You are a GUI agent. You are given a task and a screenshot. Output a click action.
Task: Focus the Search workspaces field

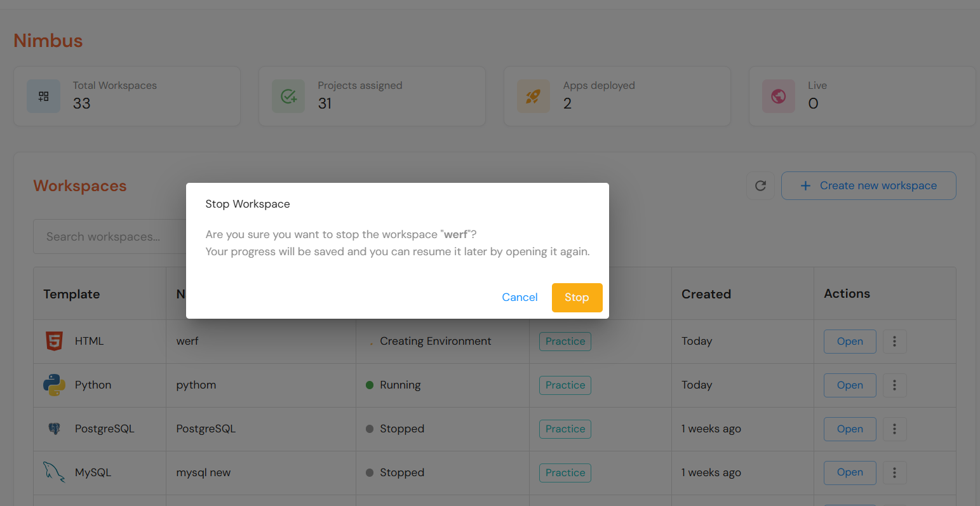pyautogui.click(x=109, y=237)
